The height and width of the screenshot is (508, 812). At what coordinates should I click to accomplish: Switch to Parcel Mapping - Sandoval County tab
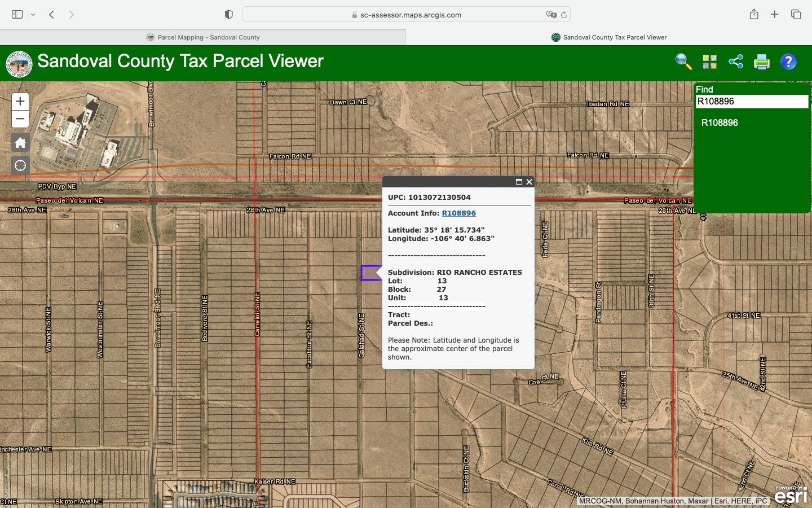203,37
